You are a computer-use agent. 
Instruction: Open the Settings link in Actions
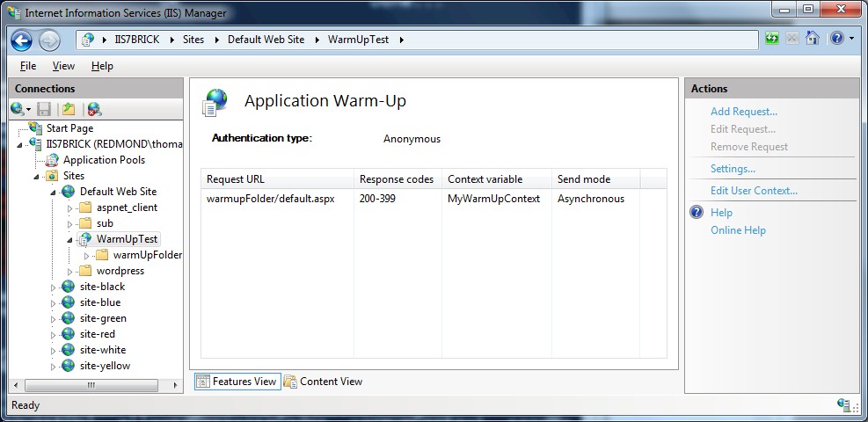pyautogui.click(x=733, y=169)
